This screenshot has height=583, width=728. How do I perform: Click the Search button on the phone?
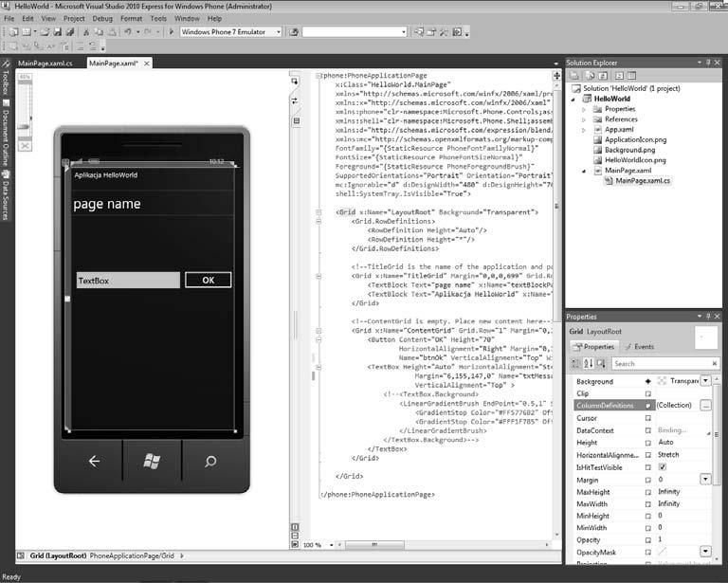210,461
